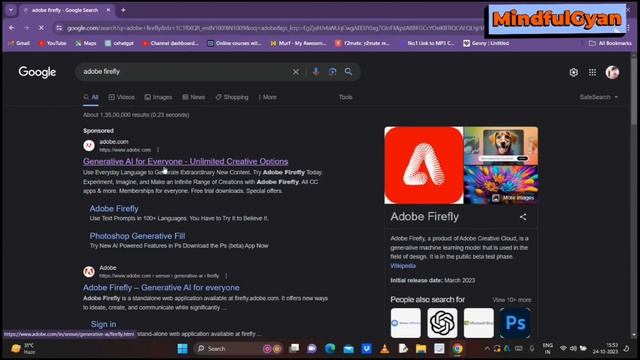Switch to the News tab
The height and width of the screenshot is (360, 640).
(x=193, y=97)
